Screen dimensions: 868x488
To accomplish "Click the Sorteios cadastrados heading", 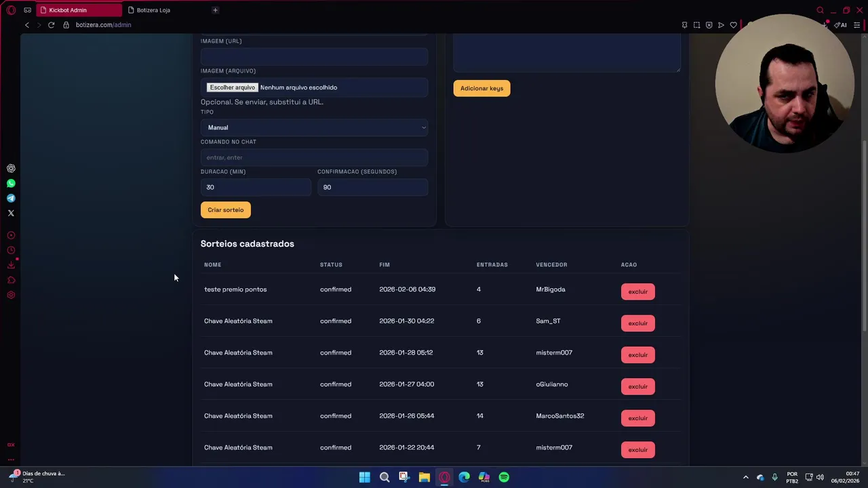I will pos(248,243).
